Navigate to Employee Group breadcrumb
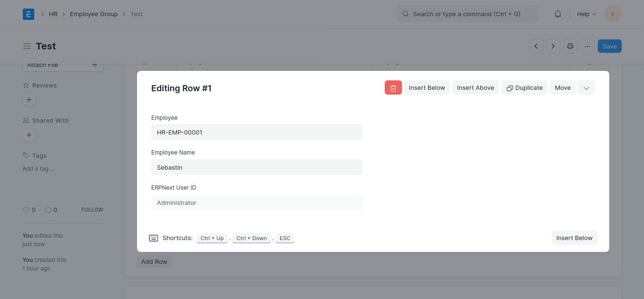Screen dimensions: 644x299 click(94, 14)
